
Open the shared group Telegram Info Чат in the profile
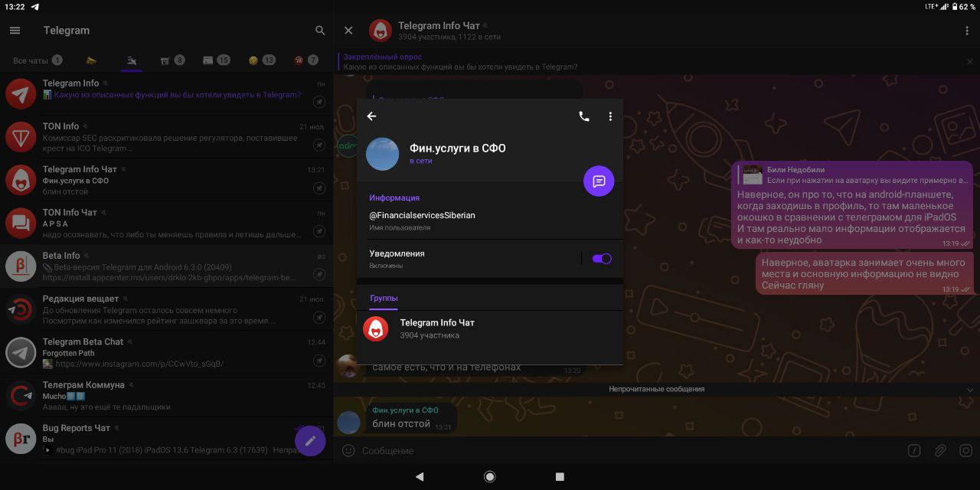coord(489,329)
